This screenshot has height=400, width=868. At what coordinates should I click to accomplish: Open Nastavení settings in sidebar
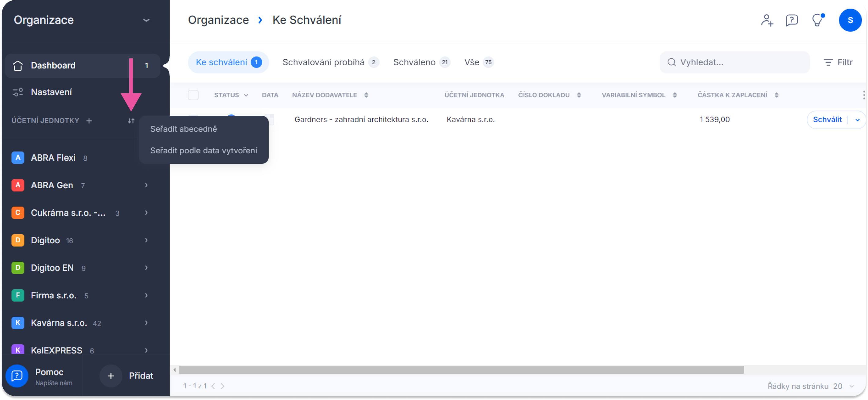[51, 92]
